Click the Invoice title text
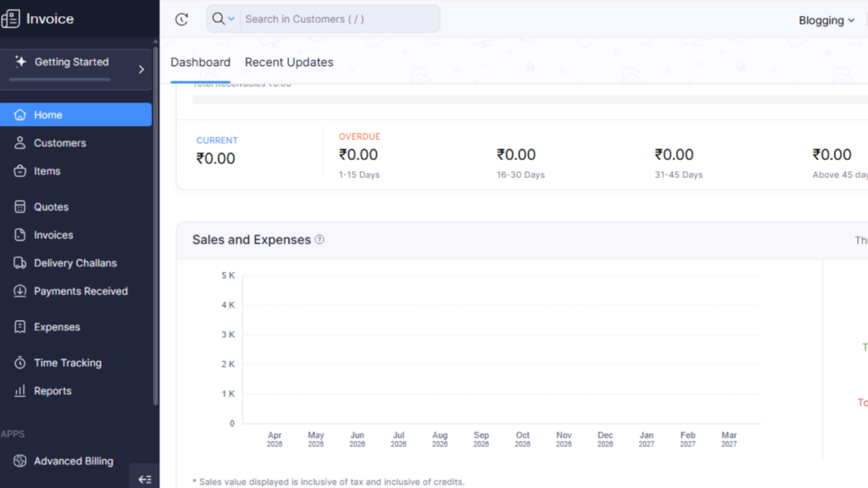Image resolution: width=868 pixels, height=488 pixels. (x=50, y=19)
